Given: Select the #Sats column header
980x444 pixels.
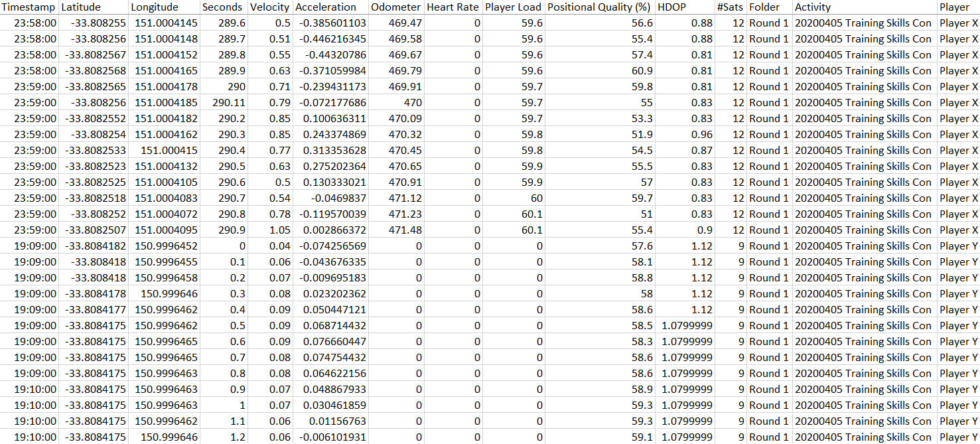Looking at the screenshot, I should (x=731, y=7).
